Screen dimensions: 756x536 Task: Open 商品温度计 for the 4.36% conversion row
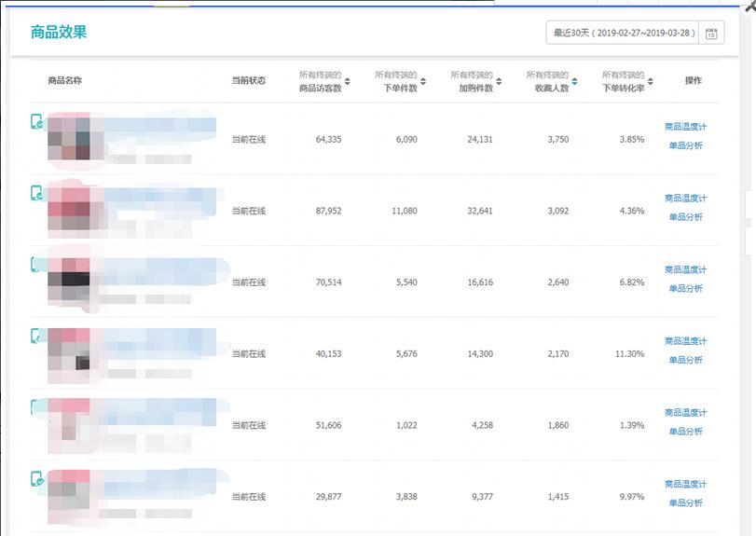tap(685, 199)
